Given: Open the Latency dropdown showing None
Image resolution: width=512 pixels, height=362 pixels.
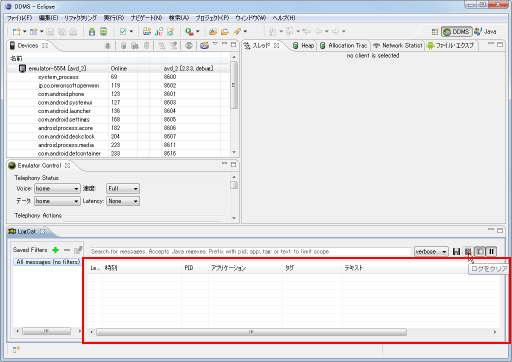Looking at the screenshot, I should (x=123, y=201).
